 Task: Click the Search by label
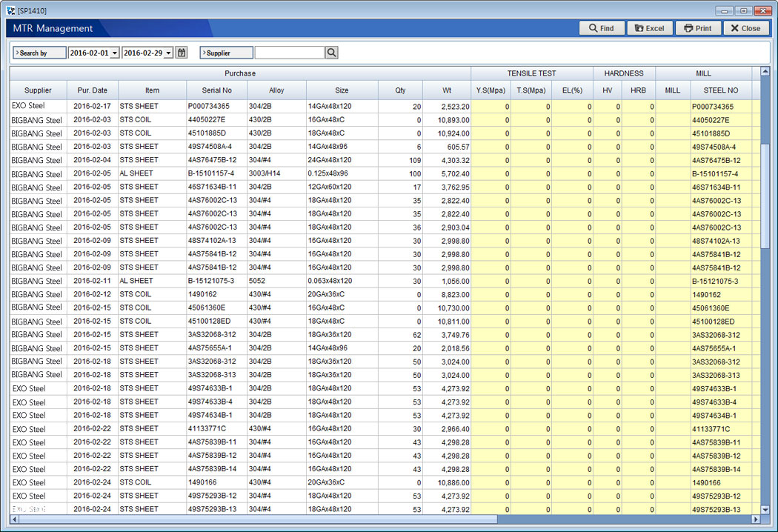[x=39, y=53]
